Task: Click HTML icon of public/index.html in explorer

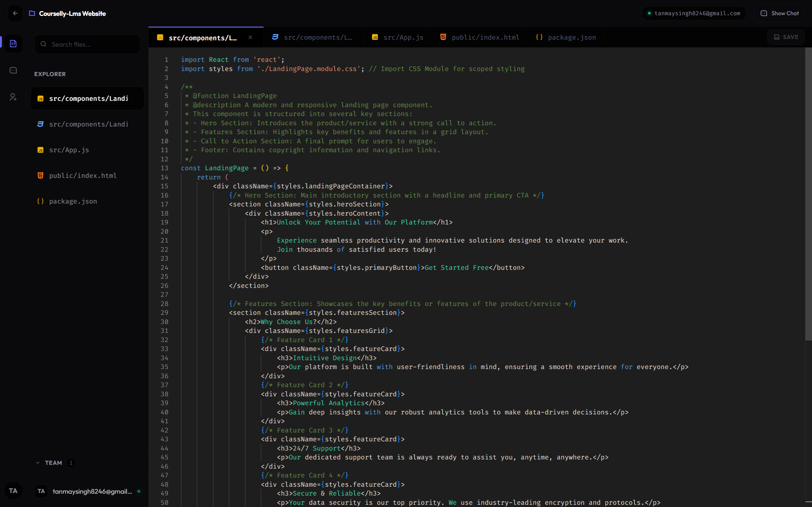Action: coord(40,176)
